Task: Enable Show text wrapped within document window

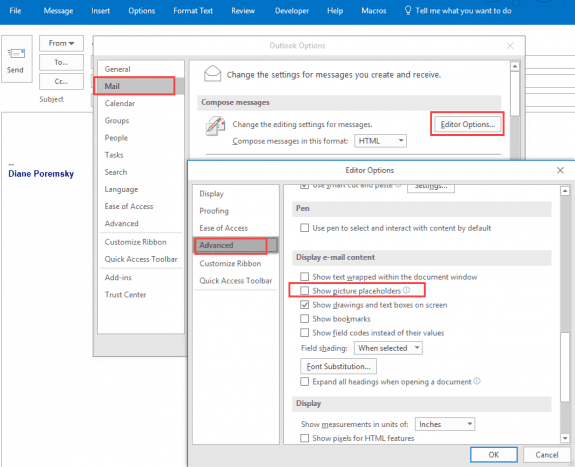Action: pos(304,276)
